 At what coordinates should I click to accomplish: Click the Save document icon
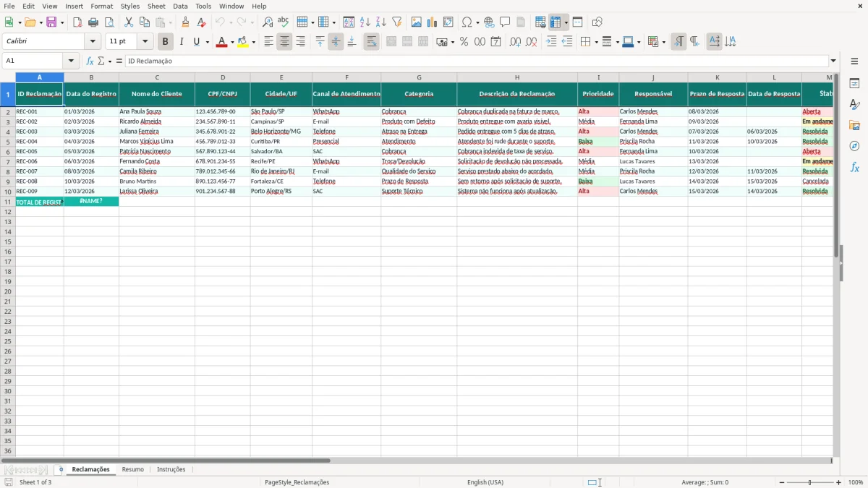[51, 22]
